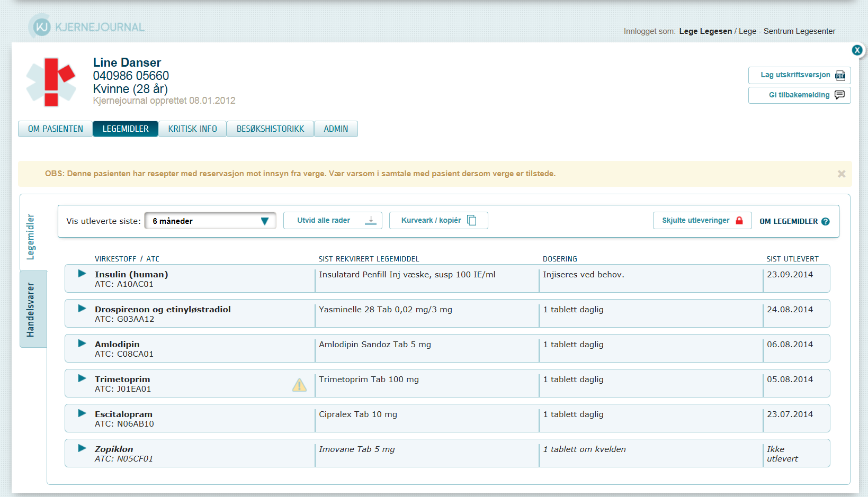Click the DOSERING column header

pyautogui.click(x=560, y=259)
